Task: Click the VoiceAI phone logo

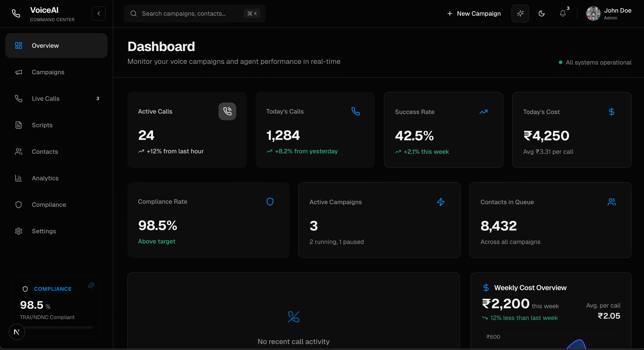Action: click(x=16, y=13)
